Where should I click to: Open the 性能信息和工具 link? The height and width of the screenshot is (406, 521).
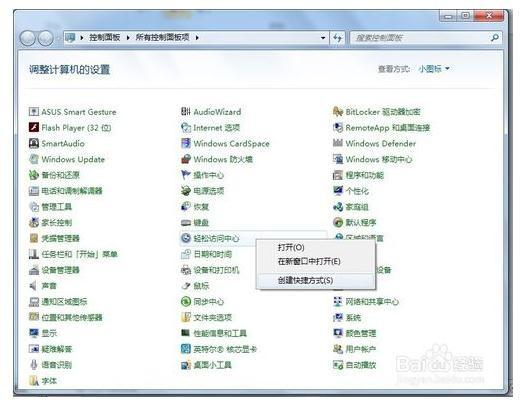point(220,333)
